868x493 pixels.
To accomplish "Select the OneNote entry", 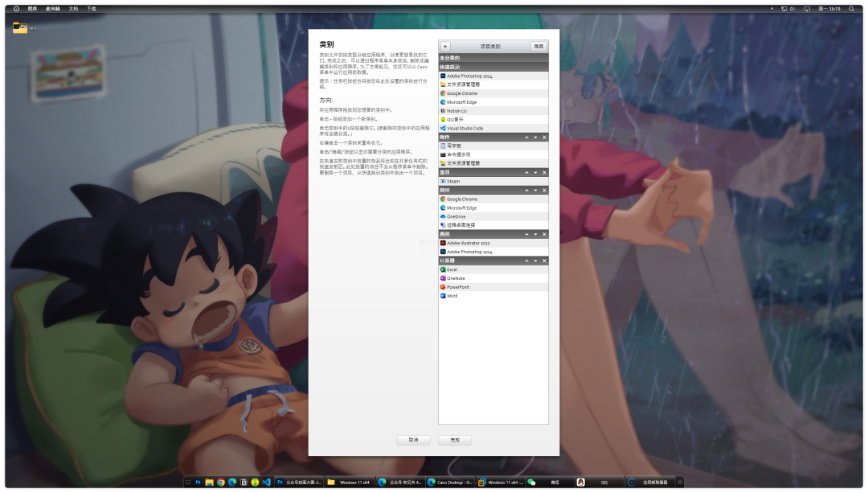I will click(493, 278).
